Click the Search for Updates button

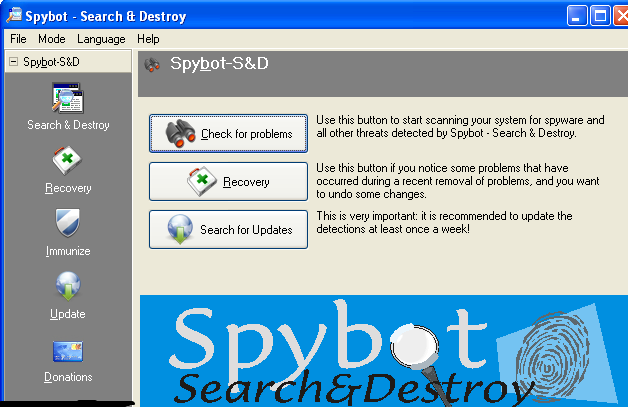coord(228,230)
